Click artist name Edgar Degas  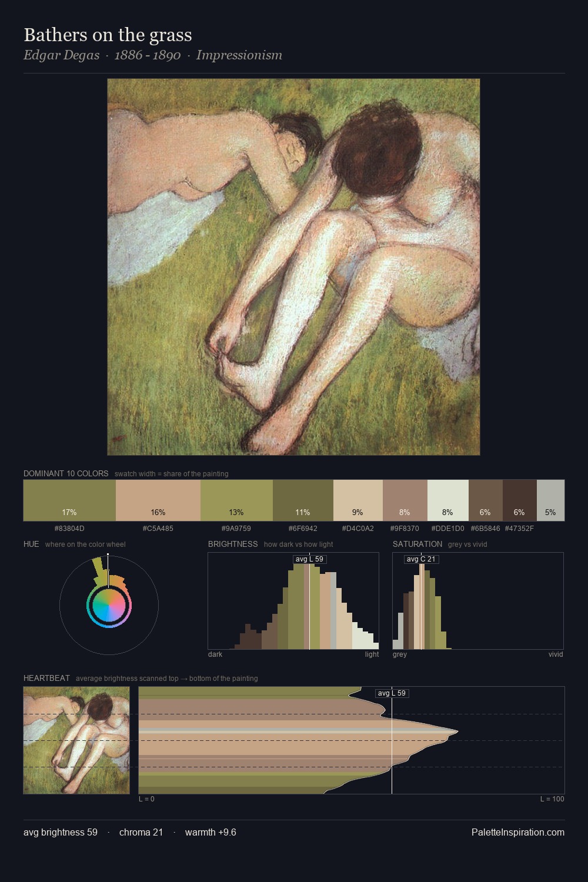tap(61, 55)
